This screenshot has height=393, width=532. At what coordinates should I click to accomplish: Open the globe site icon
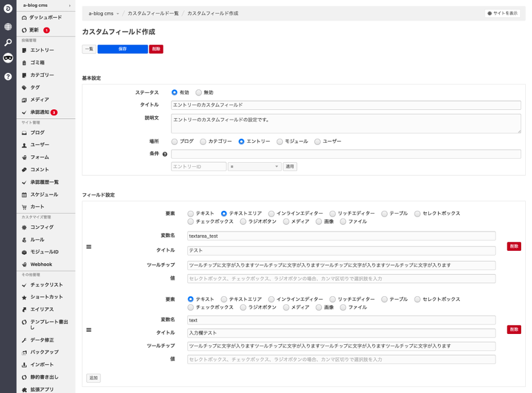point(8,26)
